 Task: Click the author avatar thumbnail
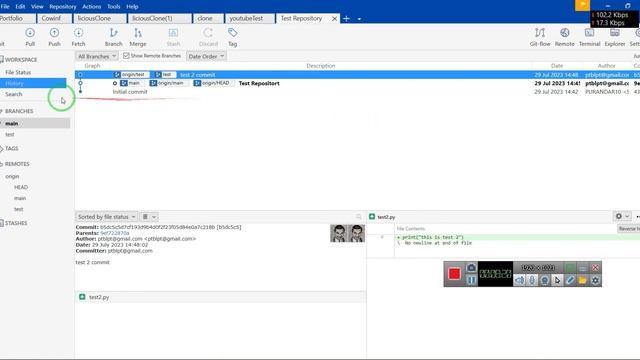pos(347,233)
